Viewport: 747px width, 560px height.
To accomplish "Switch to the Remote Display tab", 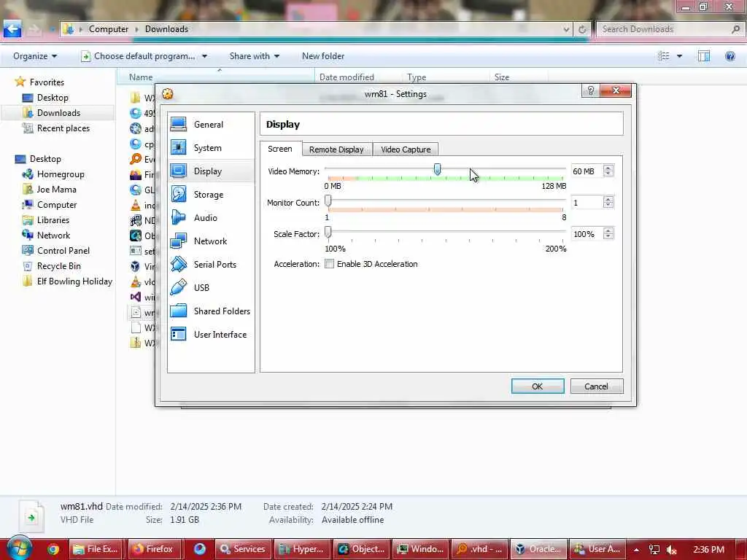I will click(336, 149).
